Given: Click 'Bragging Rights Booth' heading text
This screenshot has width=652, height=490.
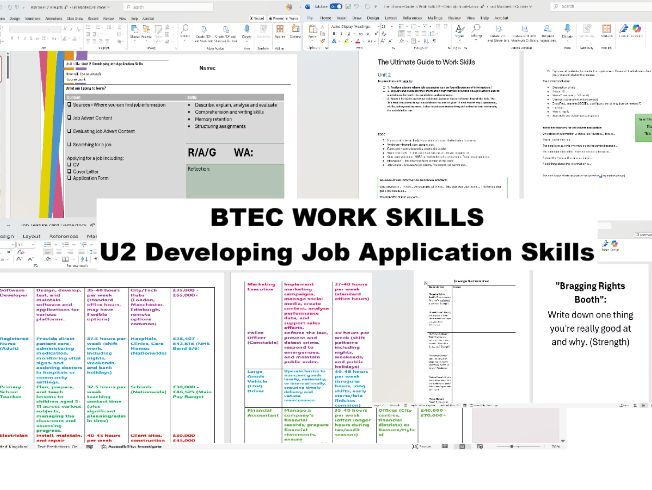Looking at the screenshot, I should [x=590, y=292].
